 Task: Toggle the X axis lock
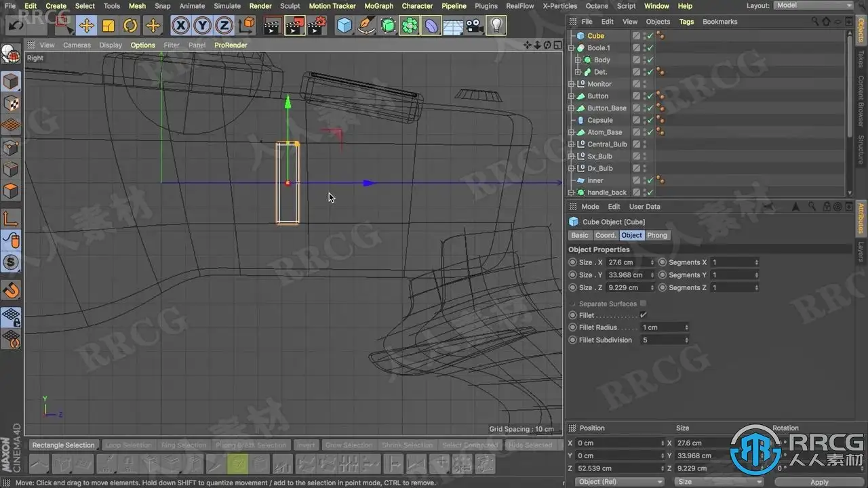tap(180, 26)
